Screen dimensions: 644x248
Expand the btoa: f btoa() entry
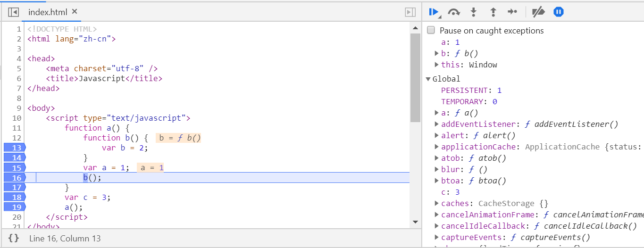(437, 181)
